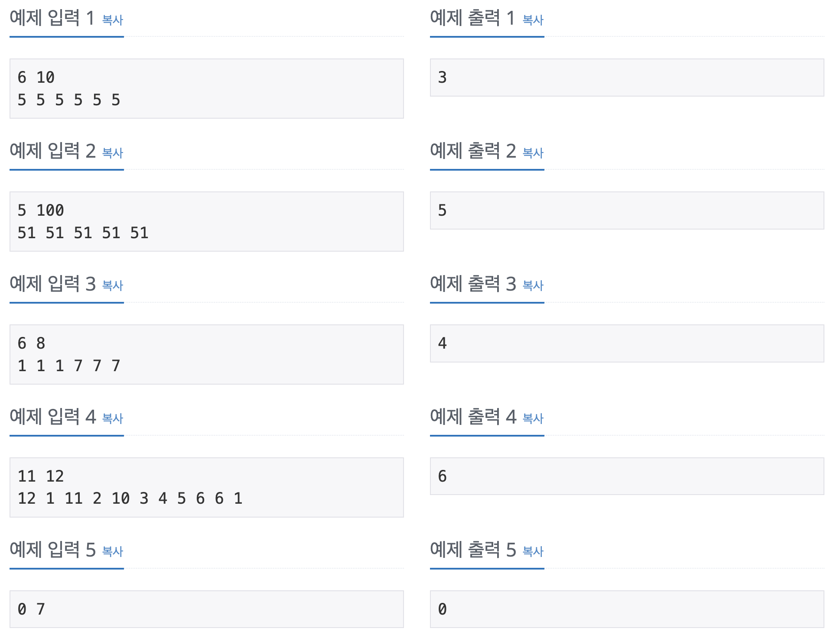Select the input box starting with "11 12"

tap(206, 487)
